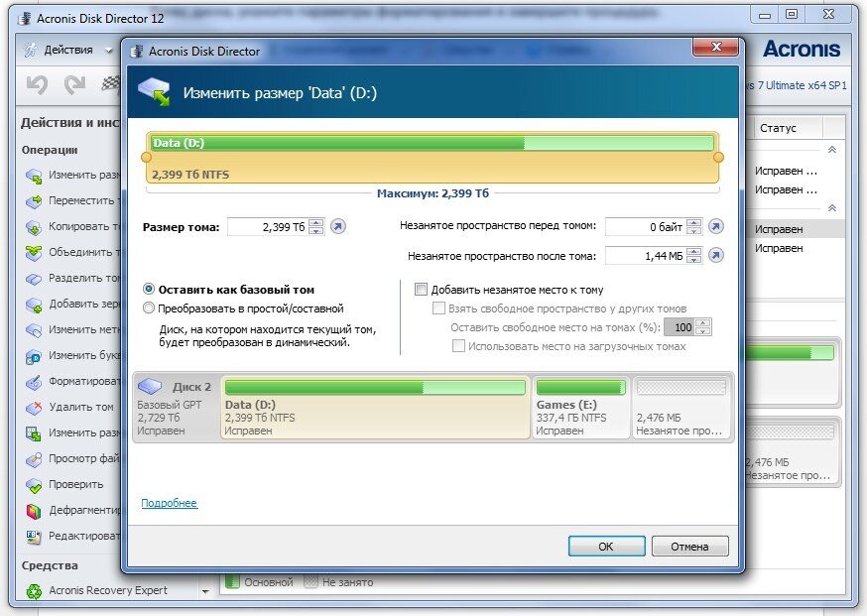Image resolution: width=867 pixels, height=616 pixels.
Task: Collapse the upper disk group chevron
Action: pos(831,150)
